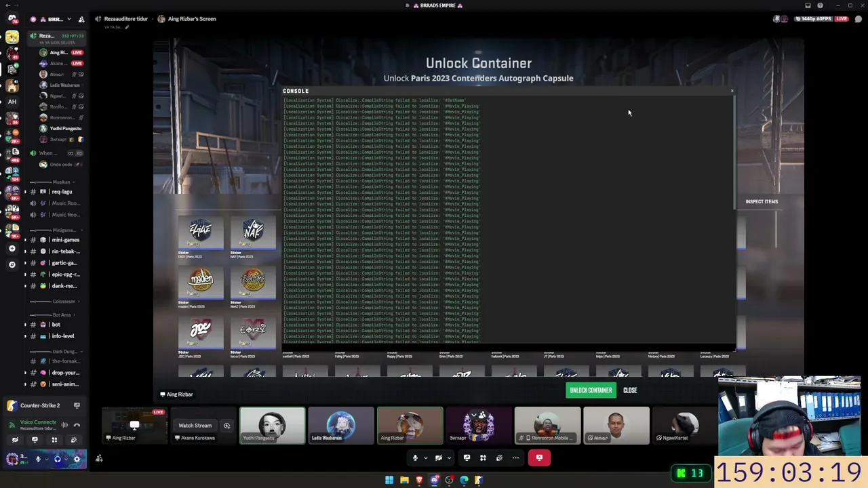Open the bot channel
868x488 pixels.
(57, 325)
